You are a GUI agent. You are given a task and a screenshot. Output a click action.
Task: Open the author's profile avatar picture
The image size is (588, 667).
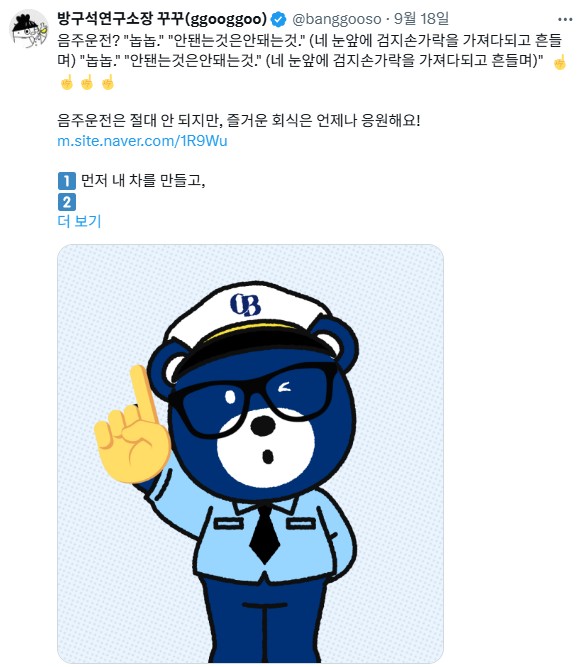pos(29,29)
